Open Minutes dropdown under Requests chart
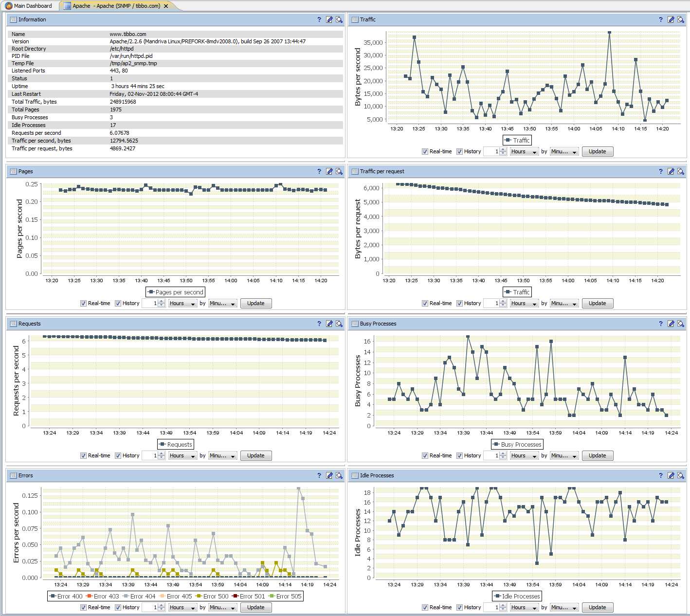690x616 pixels. (222, 455)
